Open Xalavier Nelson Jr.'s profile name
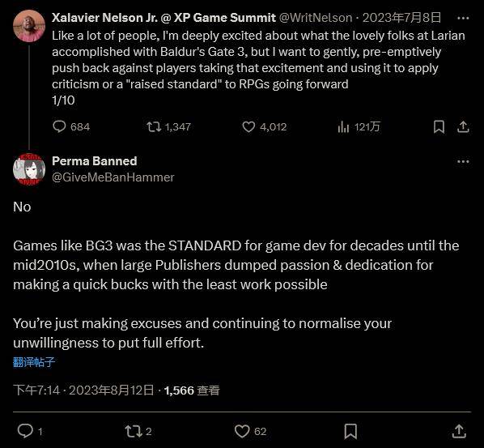Image resolution: width=484 pixels, height=448 pixels. pos(163,18)
